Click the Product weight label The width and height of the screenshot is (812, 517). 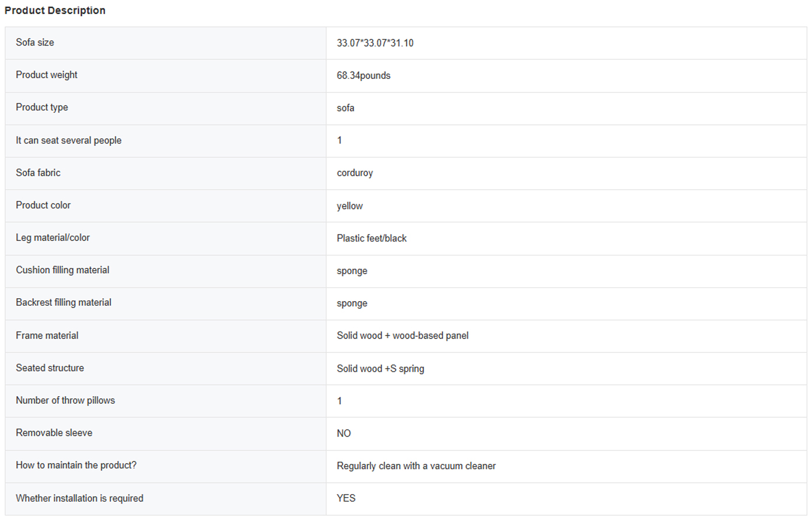[x=47, y=75]
